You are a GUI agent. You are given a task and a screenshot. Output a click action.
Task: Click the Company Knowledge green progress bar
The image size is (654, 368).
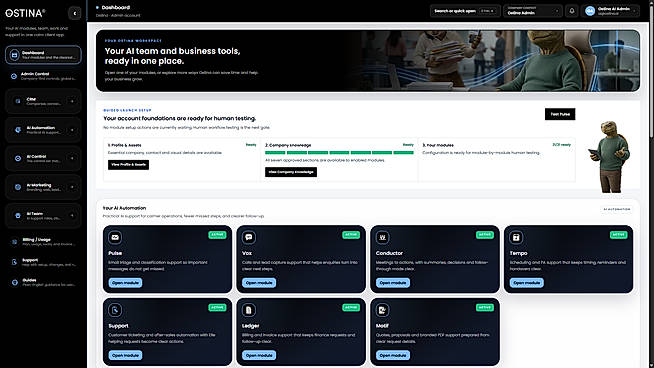tap(339, 153)
